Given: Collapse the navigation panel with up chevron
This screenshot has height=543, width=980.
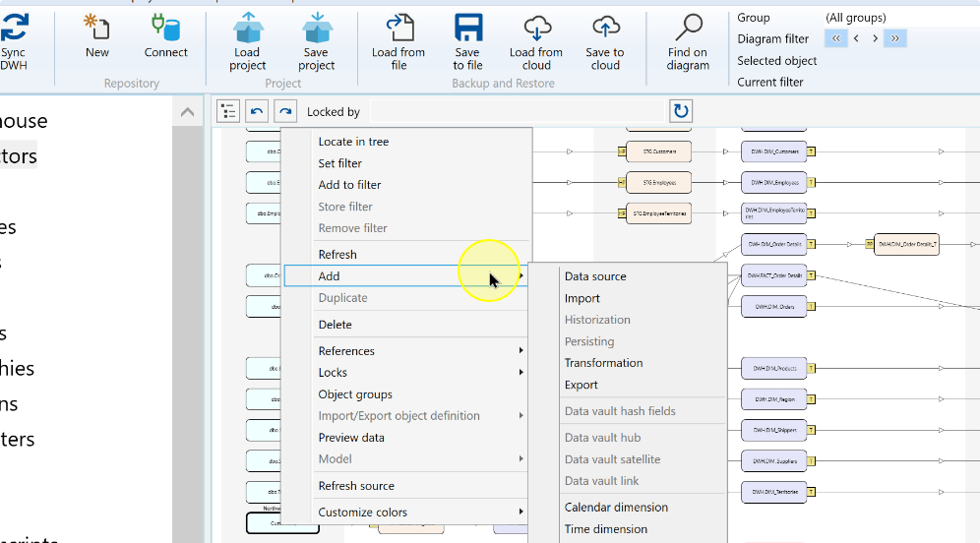Looking at the screenshot, I should point(188,112).
